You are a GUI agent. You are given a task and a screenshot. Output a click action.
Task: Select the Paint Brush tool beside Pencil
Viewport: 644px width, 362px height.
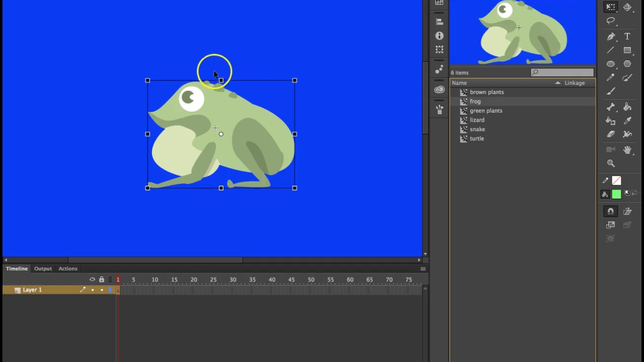[627, 77]
